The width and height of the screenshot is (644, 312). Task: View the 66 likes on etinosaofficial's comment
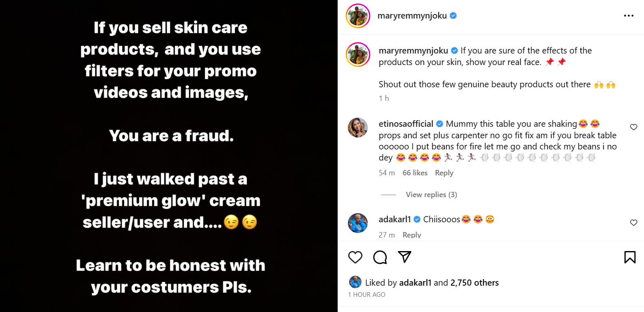coord(415,173)
